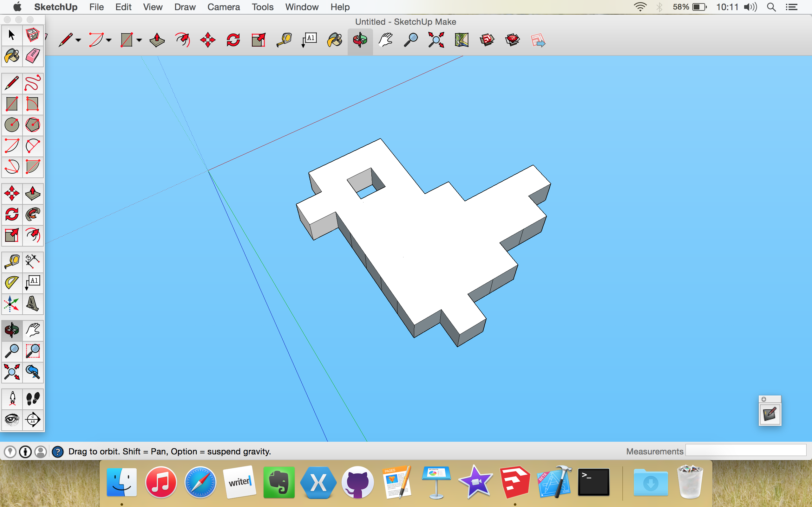Pick the Protractor tool
The image size is (812, 507).
[x=12, y=282]
